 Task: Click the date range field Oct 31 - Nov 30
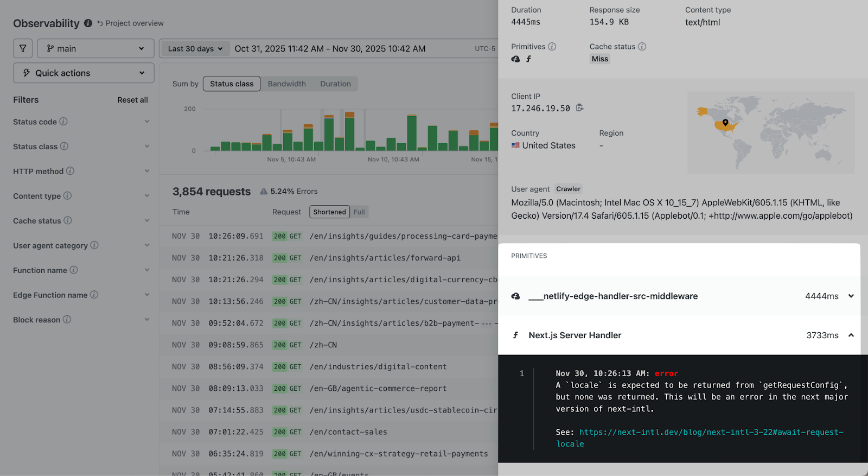tap(330, 48)
